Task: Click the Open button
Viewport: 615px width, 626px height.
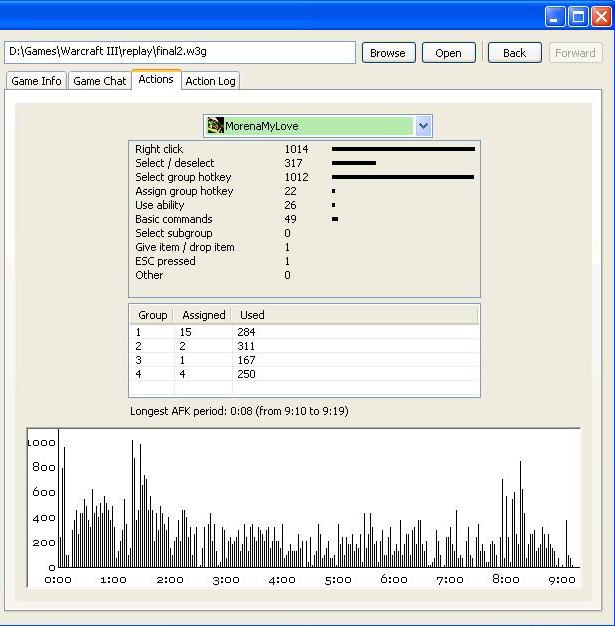Action: click(x=448, y=53)
